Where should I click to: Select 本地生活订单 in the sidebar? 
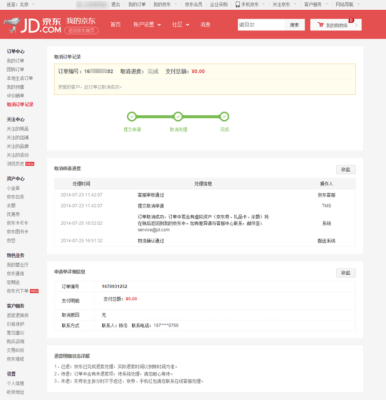tap(20, 78)
